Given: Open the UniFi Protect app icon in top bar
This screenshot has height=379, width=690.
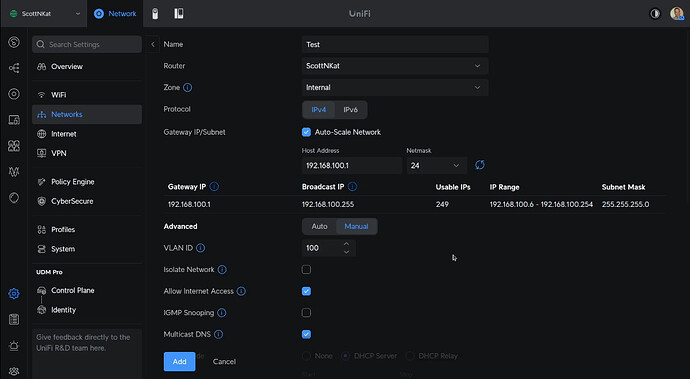Looking at the screenshot, I should (155, 14).
